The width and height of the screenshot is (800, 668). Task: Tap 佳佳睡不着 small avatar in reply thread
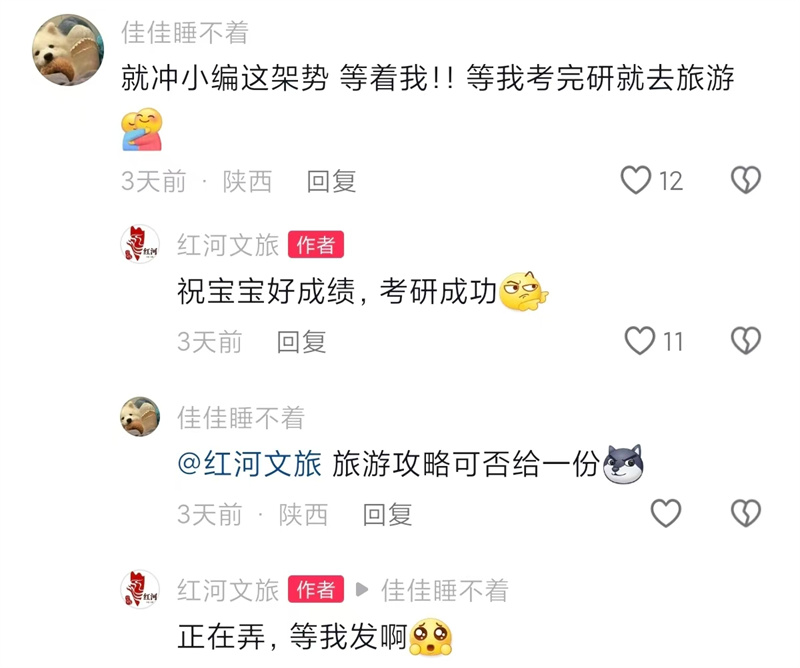(140, 416)
